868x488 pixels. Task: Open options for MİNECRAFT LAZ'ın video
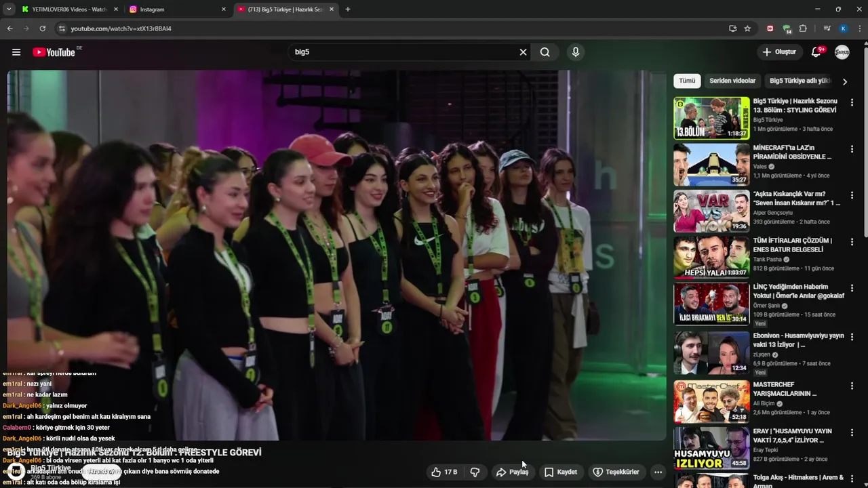[x=852, y=148]
